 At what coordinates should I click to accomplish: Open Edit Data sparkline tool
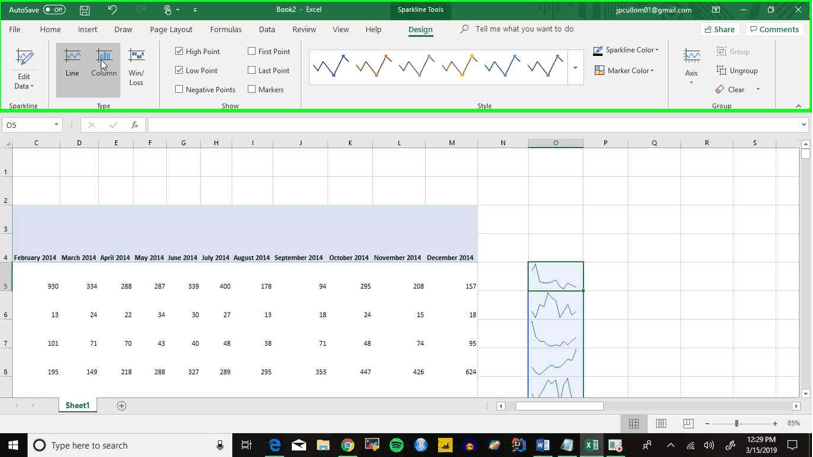pyautogui.click(x=24, y=69)
